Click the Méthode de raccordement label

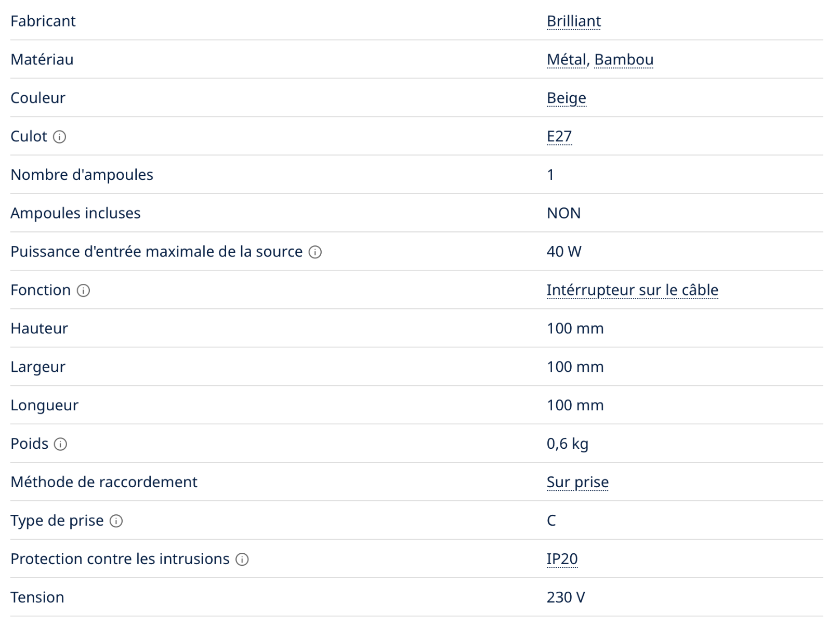coord(104,482)
